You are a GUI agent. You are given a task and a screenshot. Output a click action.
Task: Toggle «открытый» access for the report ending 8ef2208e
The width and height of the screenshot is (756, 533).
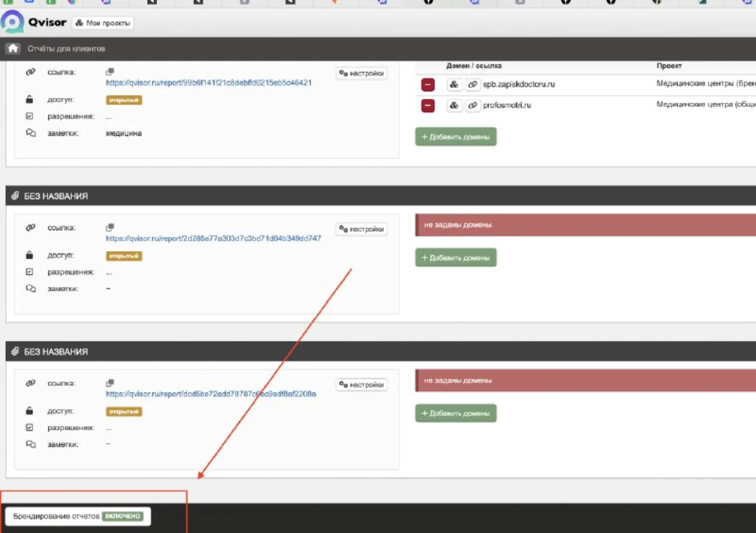click(124, 412)
